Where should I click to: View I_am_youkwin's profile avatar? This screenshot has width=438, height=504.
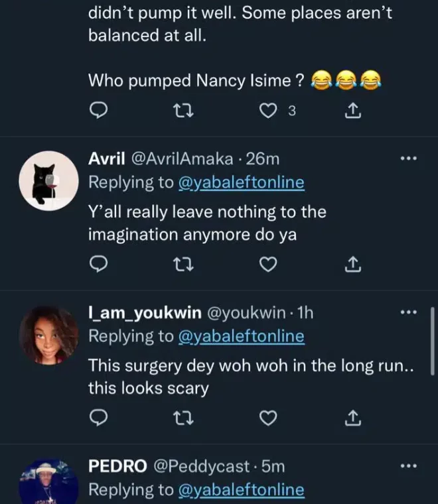[x=48, y=335]
